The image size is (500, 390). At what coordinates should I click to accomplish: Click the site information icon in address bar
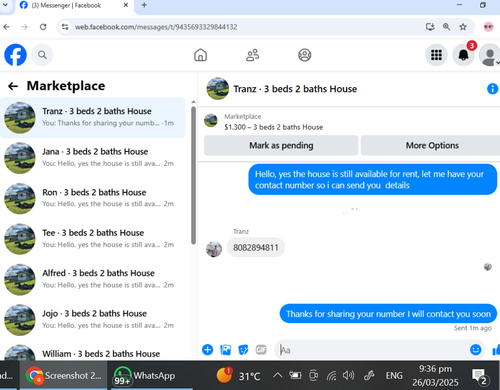point(65,27)
